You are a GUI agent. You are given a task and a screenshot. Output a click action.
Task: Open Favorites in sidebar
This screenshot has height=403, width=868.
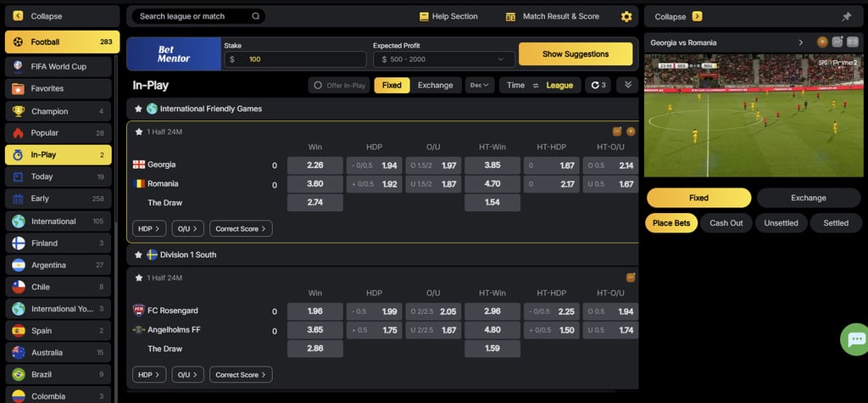[58, 89]
